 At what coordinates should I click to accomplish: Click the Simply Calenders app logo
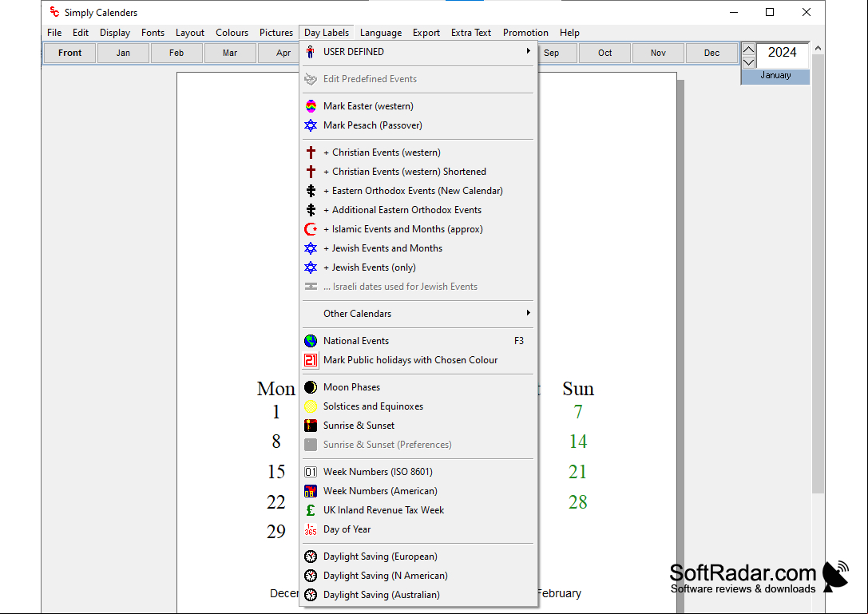point(54,12)
